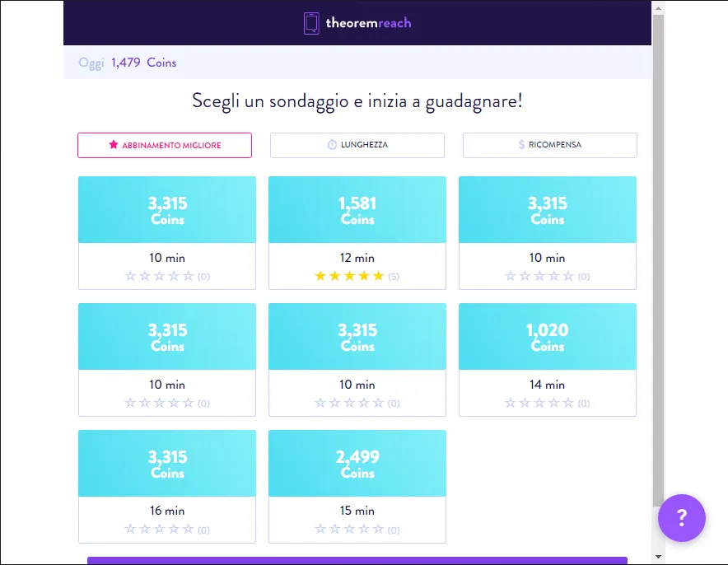Click the clock icon beside Lunghezza
Image resolution: width=728 pixels, height=565 pixels.
pos(332,145)
